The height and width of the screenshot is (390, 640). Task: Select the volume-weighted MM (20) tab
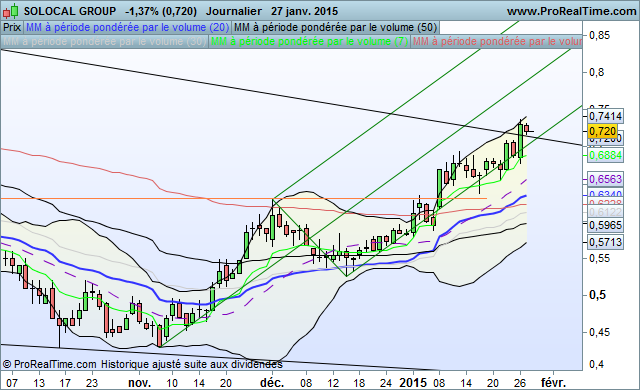[x=127, y=27]
